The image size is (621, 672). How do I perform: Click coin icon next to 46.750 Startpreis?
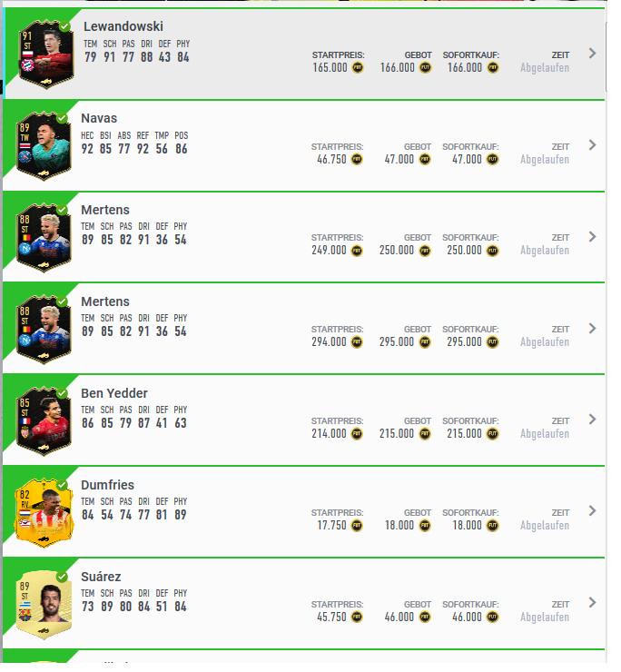tap(357, 160)
